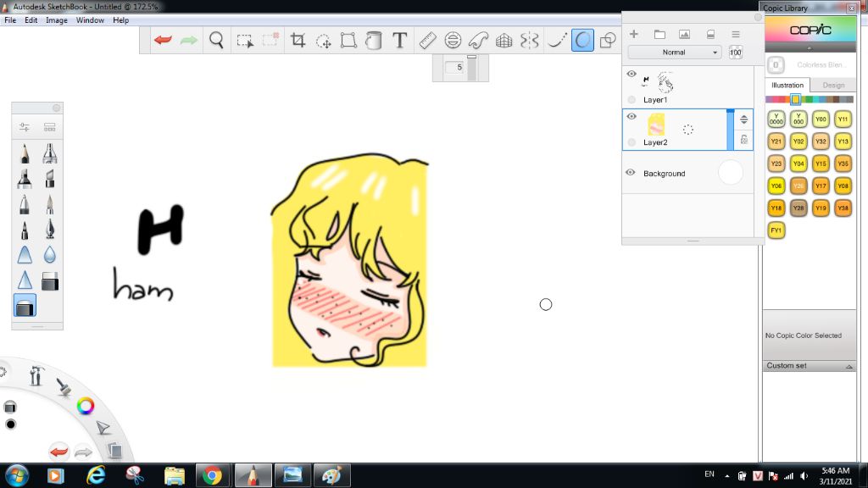Open the Brush Library from the palette

(x=50, y=127)
